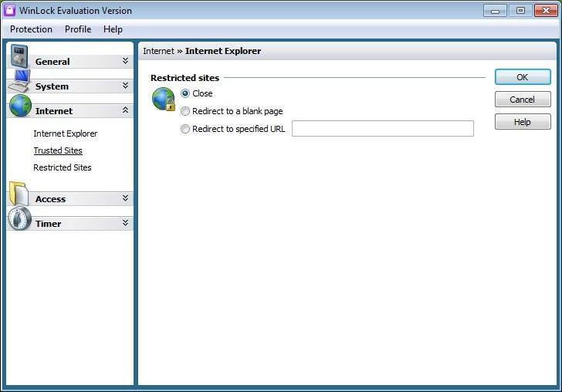
Task: Click the Cancel button
Action: (x=523, y=100)
